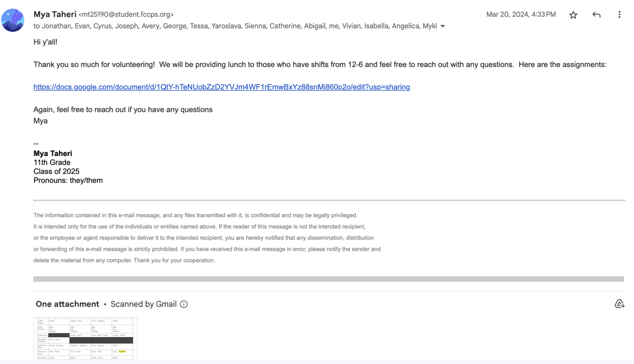Click the confidentiality disclaimer's first line
The height and width of the screenshot is (364, 634).
(x=195, y=215)
